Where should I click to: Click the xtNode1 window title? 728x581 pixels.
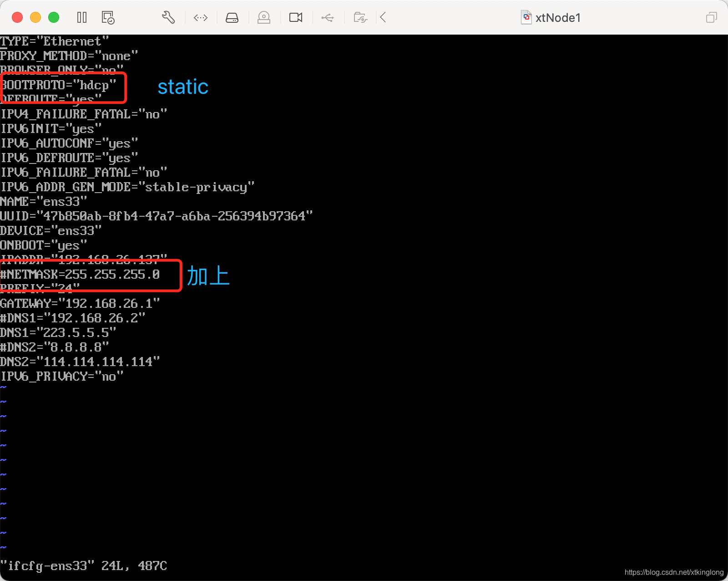pyautogui.click(x=558, y=18)
